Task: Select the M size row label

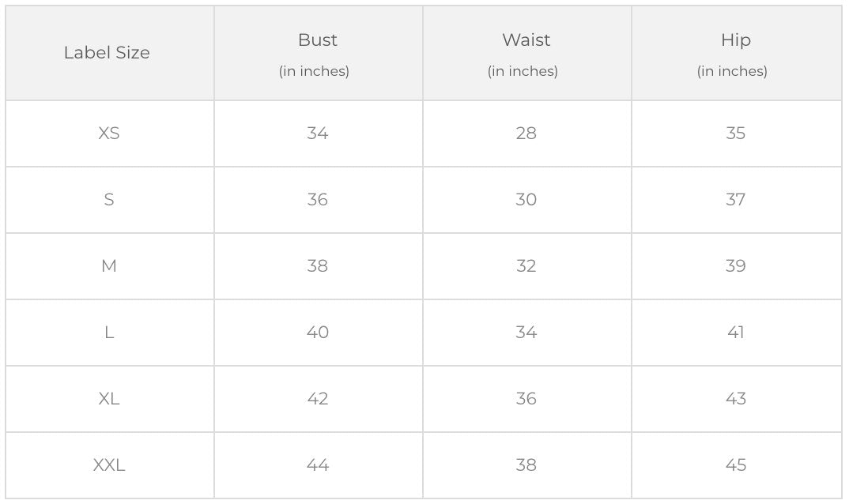Action: (x=109, y=266)
